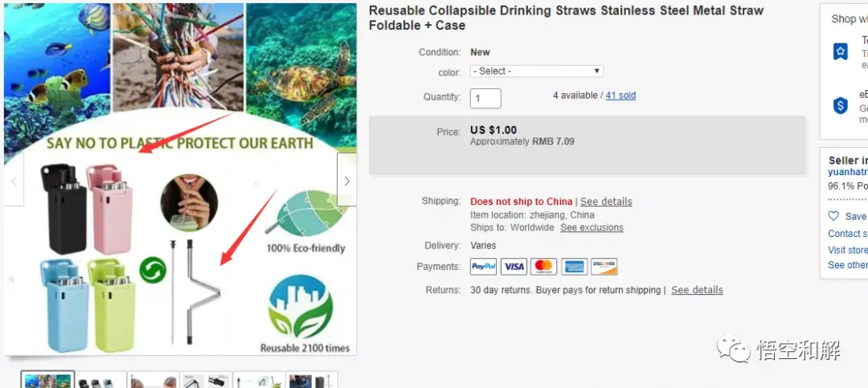The image size is (868, 388).
Task: Click the main product image
Action: point(181,178)
